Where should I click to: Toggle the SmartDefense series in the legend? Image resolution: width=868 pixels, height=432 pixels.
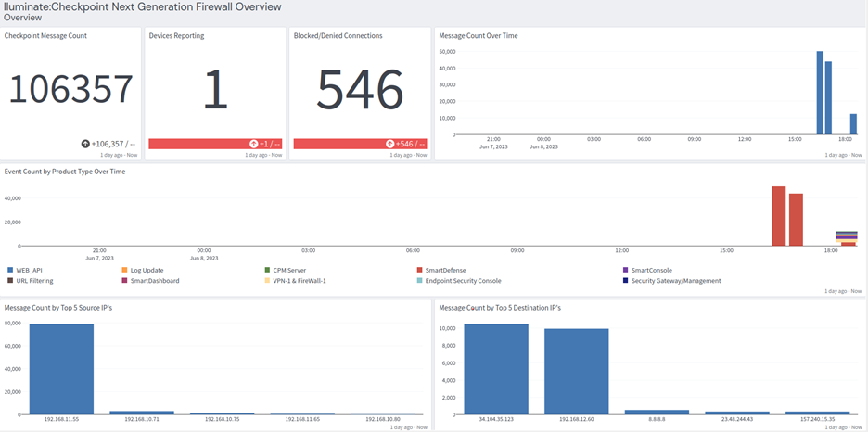[x=446, y=270]
